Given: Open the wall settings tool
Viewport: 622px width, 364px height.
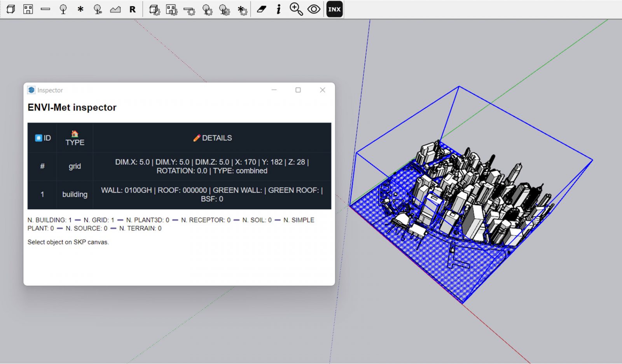Looking at the screenshot, I should click(x=190, y=9).
